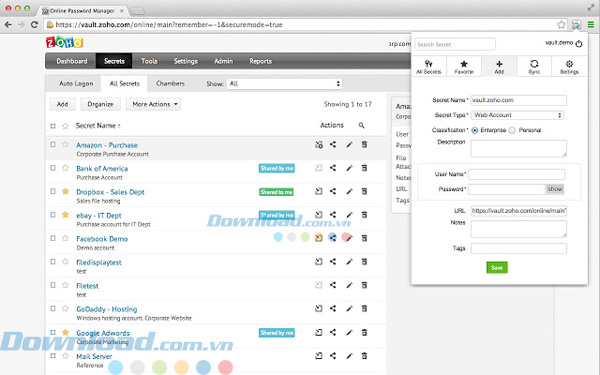Delete the Facebook Demo secret
The width and height of the screenshot is (600, 375).
point(364,238)
